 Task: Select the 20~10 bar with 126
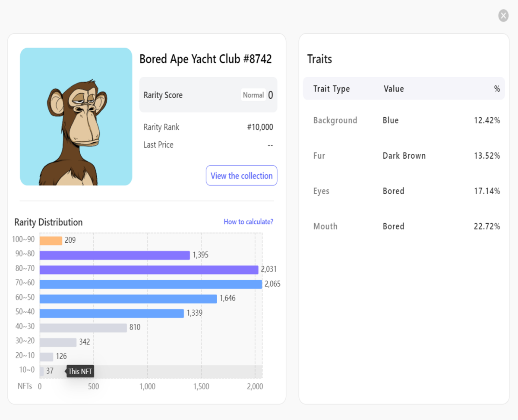[x=46, y=357]
